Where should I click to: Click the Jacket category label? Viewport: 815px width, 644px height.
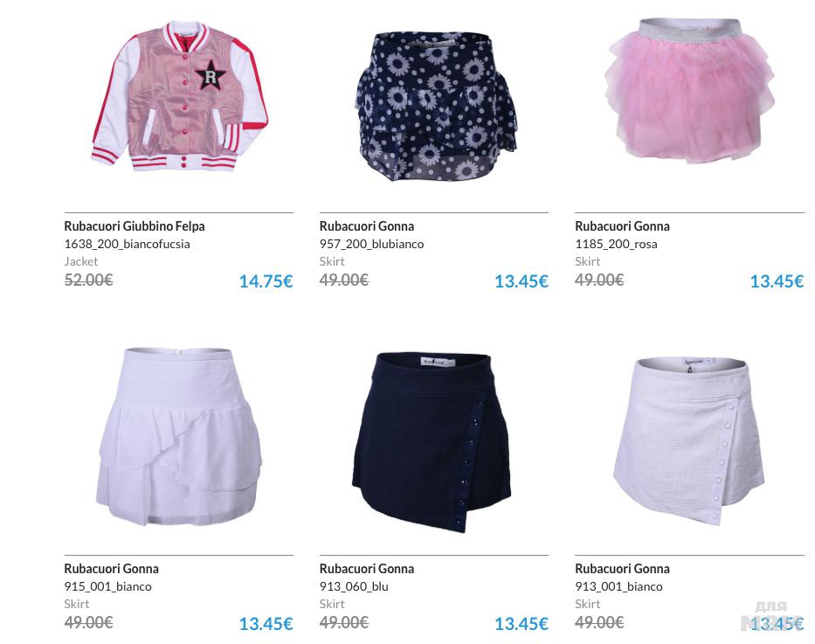[80, 261]
